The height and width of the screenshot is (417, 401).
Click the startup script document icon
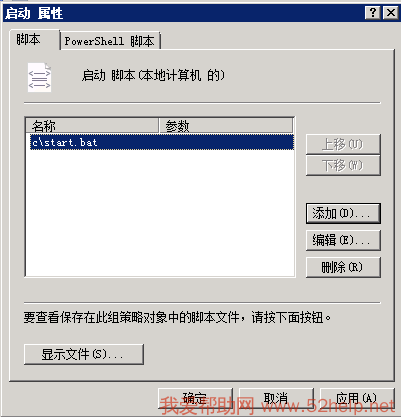click(x=39, y=77)
